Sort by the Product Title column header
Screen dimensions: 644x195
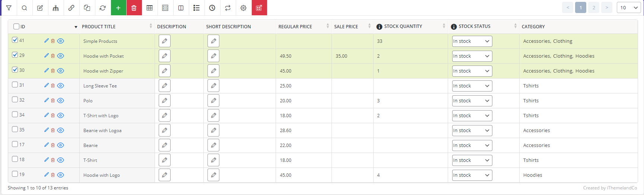pos(99,27)
